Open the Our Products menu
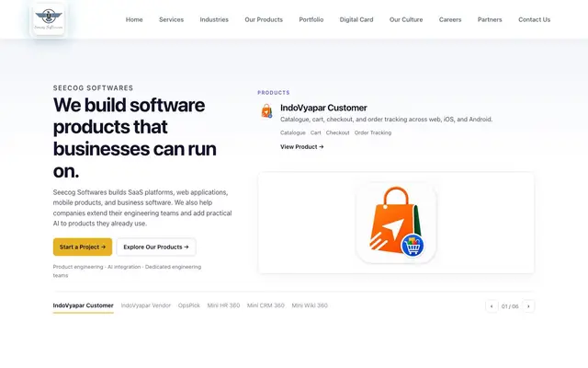Screen dimensions: 588x368 (x=264, y=19)
